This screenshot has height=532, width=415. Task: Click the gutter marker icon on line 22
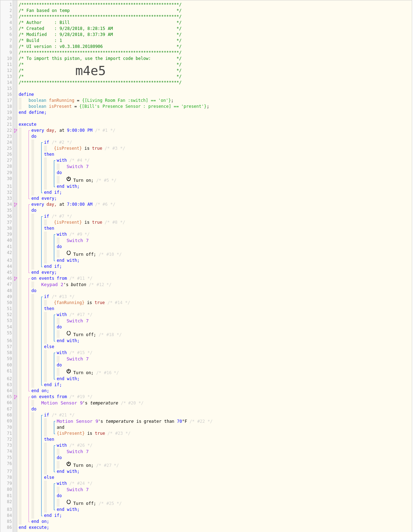pos(16,130)
